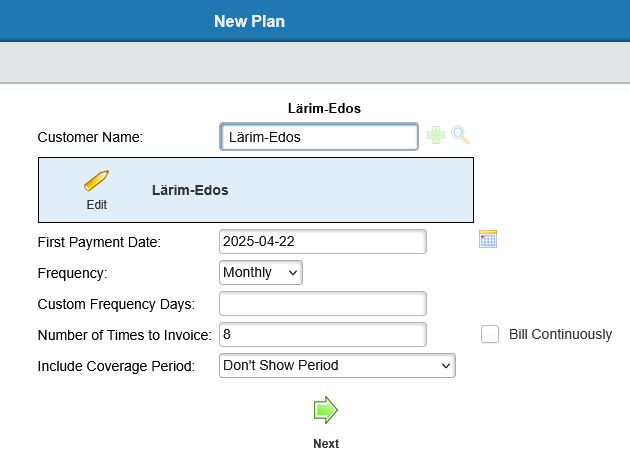This screenshot has height=472, width=630.
Task: Expand the Include Coverage Period dropdown
Action: [x=337, y=366]
